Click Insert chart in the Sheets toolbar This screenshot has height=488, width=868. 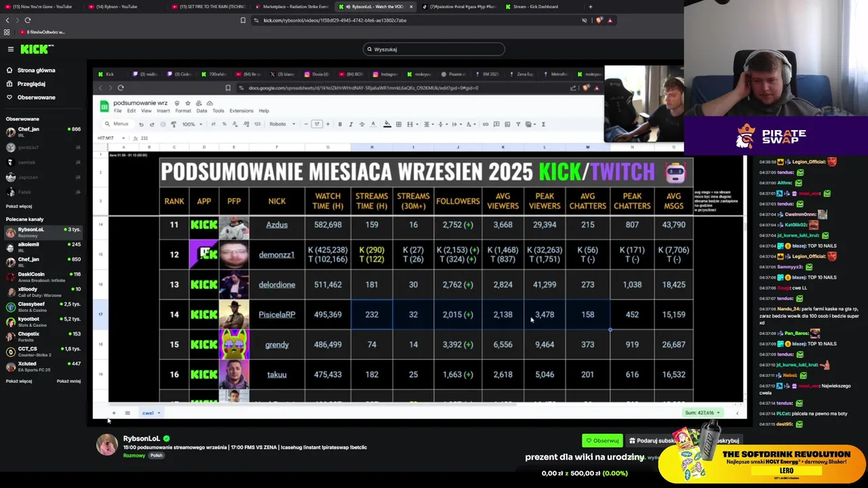(x=507, y=124)
